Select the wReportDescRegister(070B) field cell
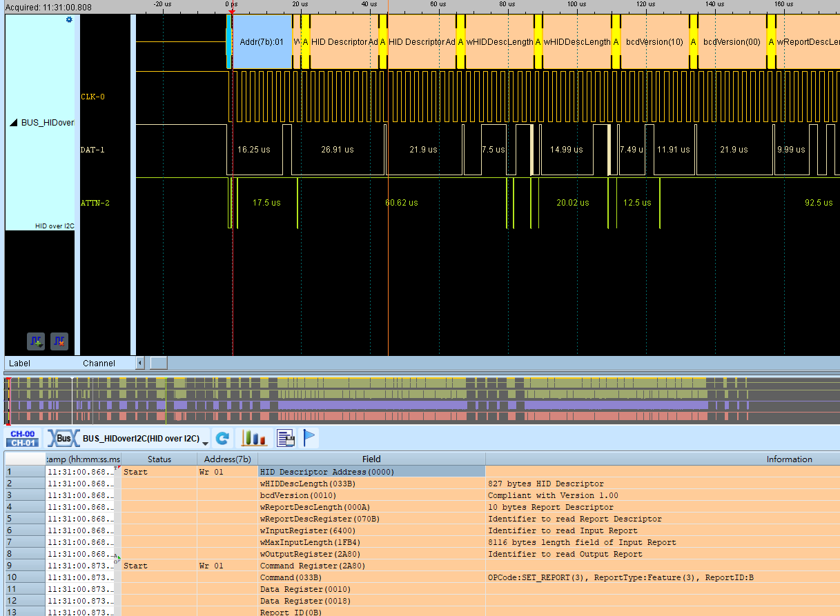 tap(371, 519)
